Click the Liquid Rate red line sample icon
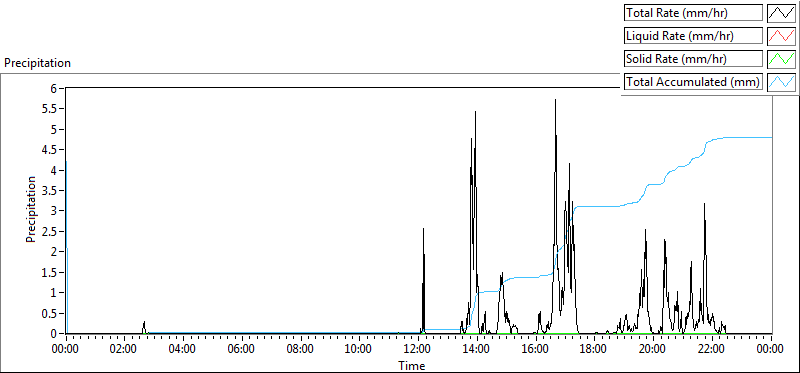This screenshot has height=373, width=800. (x=782, y=36)
